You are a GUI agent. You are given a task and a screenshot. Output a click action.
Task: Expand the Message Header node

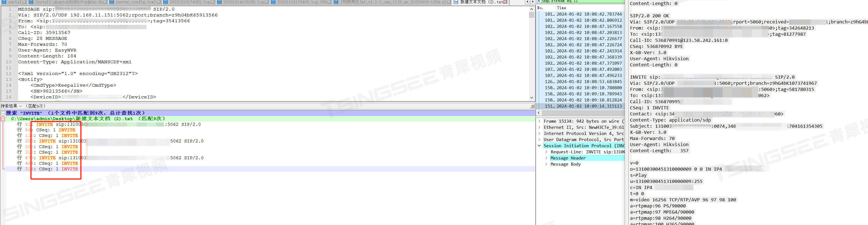(546, 158)
